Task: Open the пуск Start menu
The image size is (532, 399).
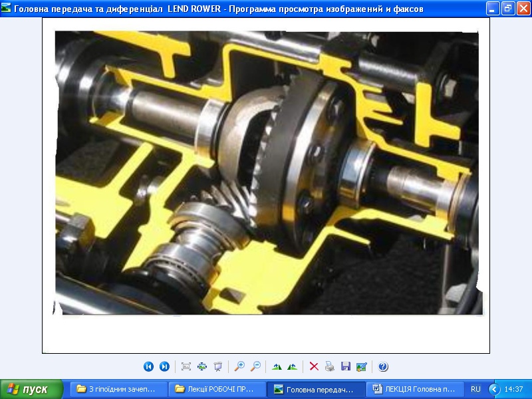Action: pyautogui.click(x=31, y=389)
